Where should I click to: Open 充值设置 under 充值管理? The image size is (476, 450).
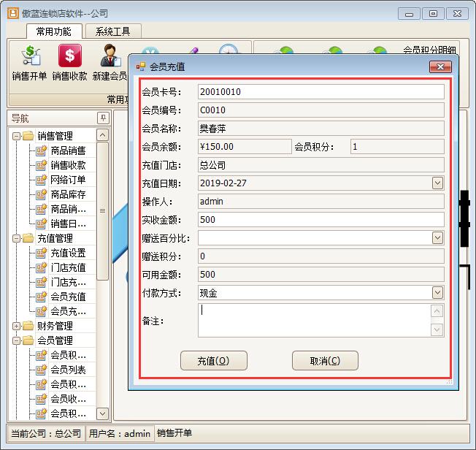pos(68,253)
